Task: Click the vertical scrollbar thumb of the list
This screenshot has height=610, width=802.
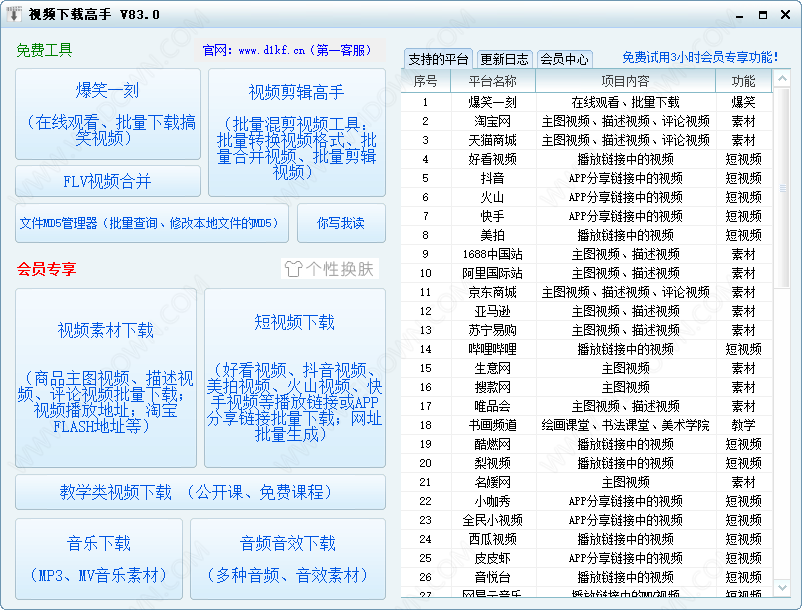Action: [x=782, y=188]
